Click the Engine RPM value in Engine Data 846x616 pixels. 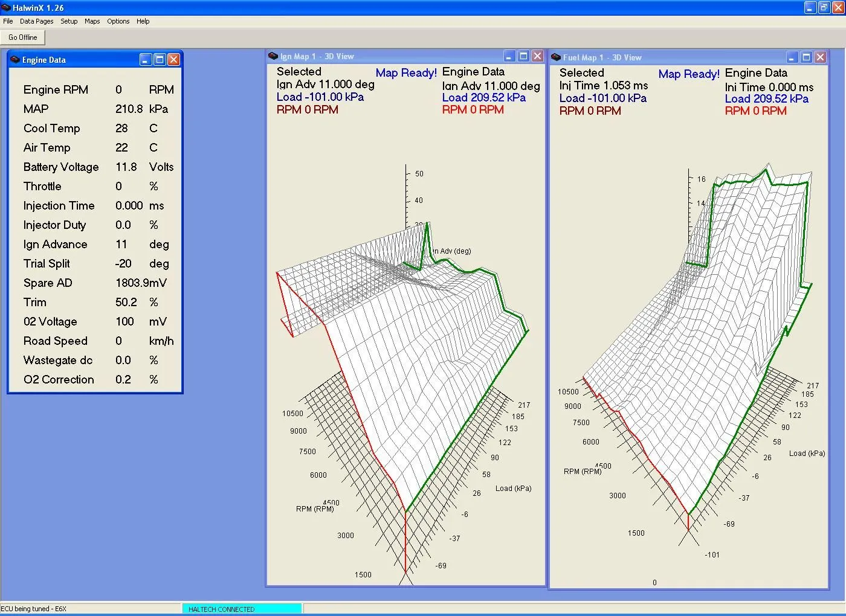coord(118,89)
